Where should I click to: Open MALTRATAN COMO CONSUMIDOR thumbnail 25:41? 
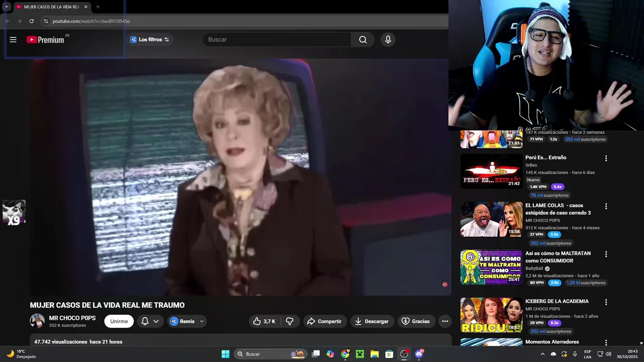pos(492,267)
